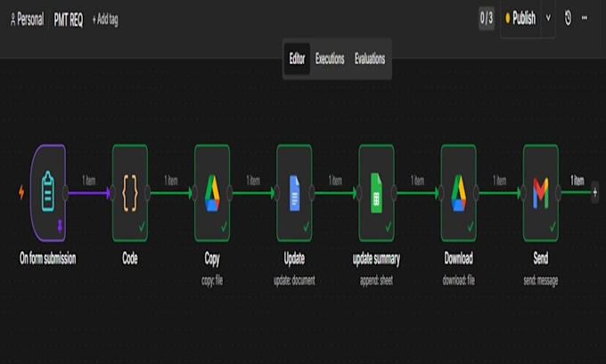Open the Google Docs Update node
The height and width of the screenshot is (364, 606).
(x=294, y=193)
